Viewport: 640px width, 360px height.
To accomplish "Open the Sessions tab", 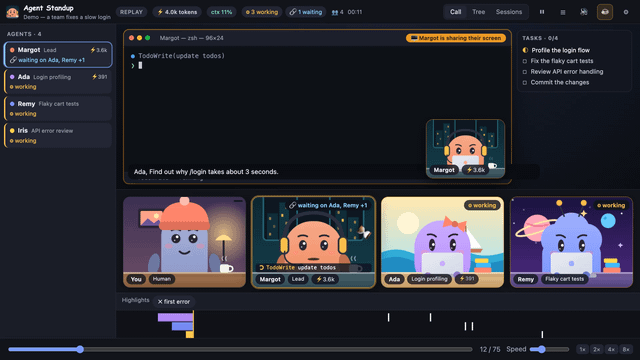I will pyautogui.click(x=509, y=12).
